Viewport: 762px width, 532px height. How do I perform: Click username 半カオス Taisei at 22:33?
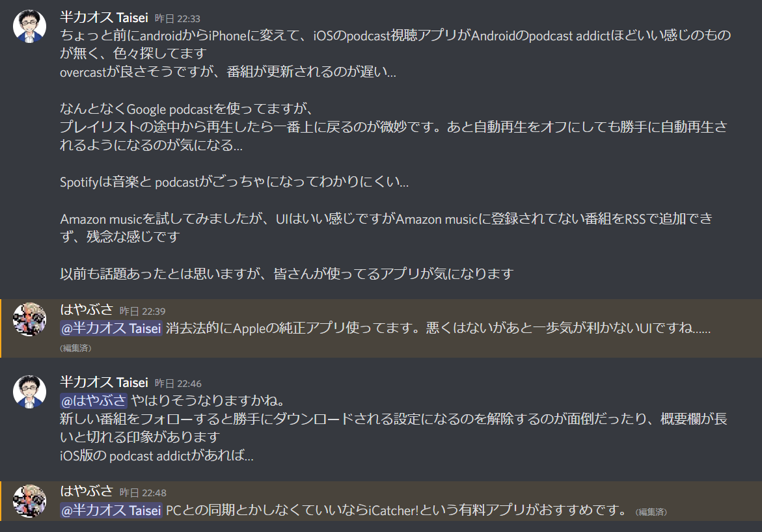tap(104, 18)
